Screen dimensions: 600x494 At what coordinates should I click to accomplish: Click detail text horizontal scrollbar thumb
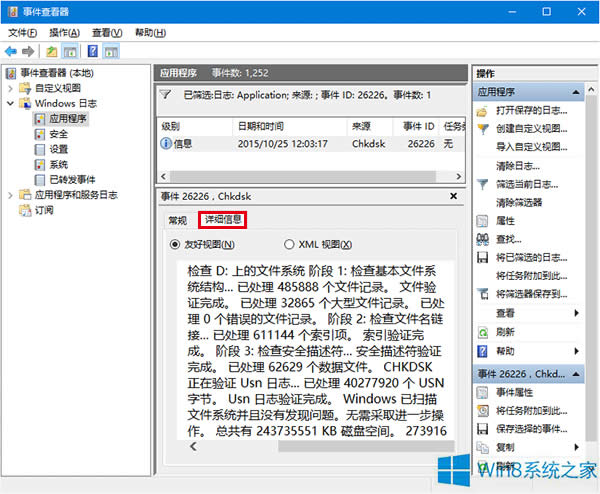pos(367,446)
